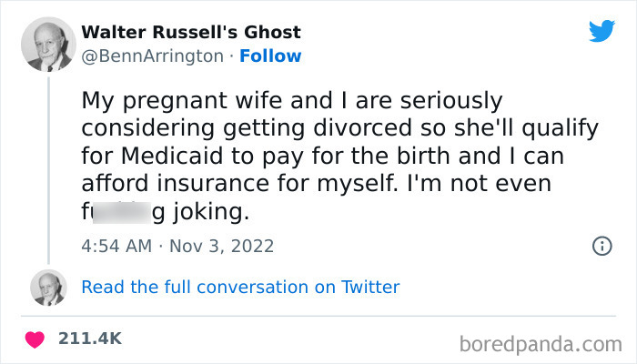Click the Twitter bird logo
Screen dimensions: 637x364
coord(602,31)
